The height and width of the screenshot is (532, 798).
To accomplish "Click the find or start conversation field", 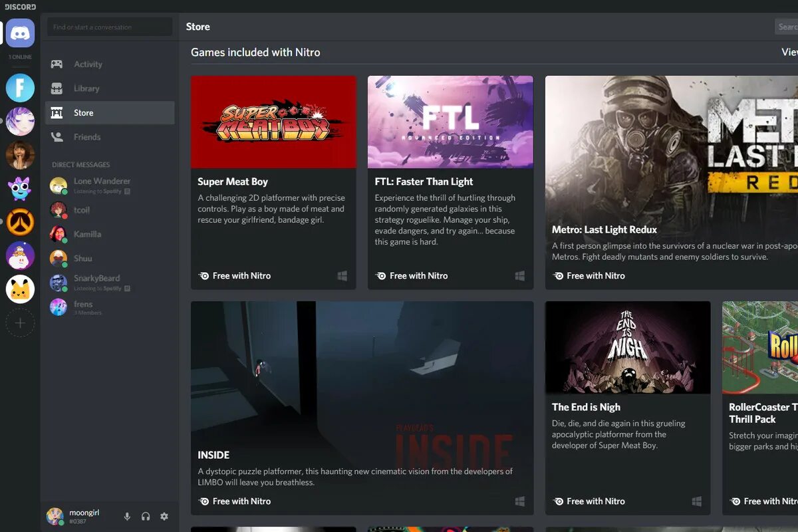I will [110, 27].
